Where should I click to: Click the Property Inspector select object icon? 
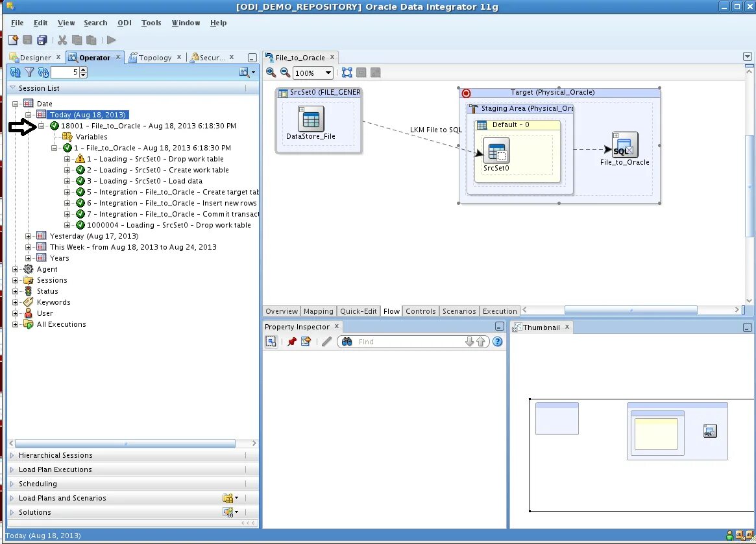(x=271, y=342)
